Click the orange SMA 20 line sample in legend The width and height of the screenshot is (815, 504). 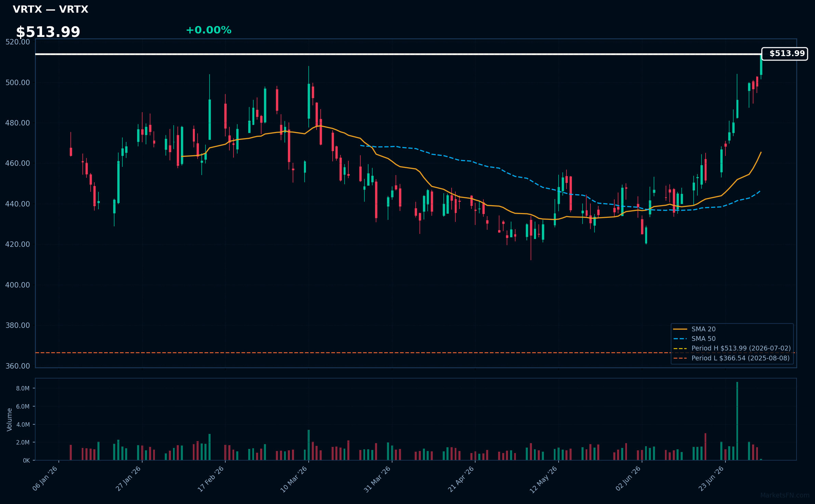click(680, 329)
